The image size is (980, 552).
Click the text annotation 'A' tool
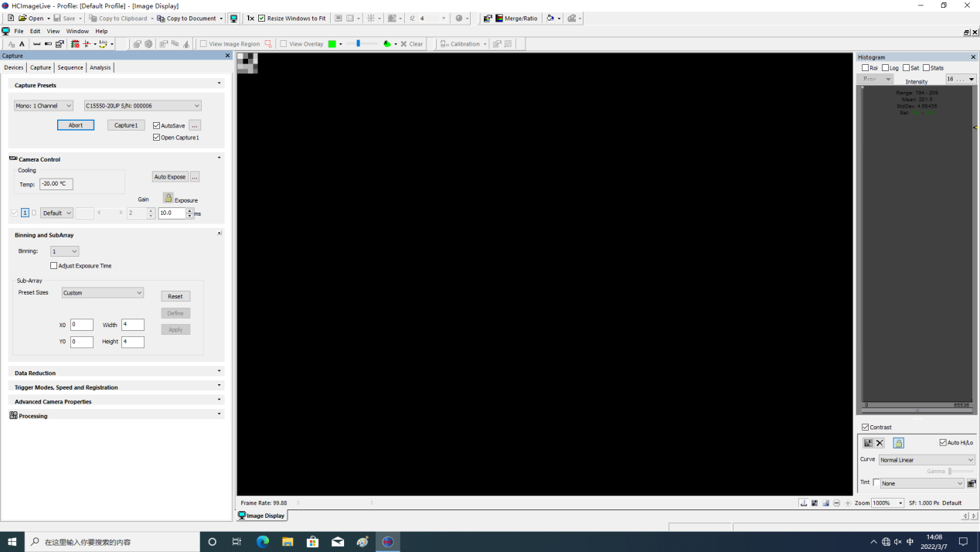(22, 44)
